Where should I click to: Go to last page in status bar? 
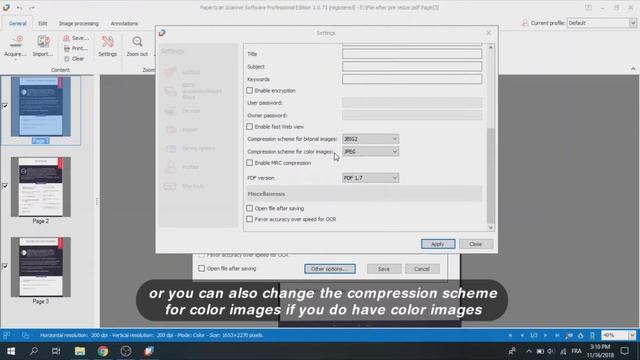click(x=557, y=336)
